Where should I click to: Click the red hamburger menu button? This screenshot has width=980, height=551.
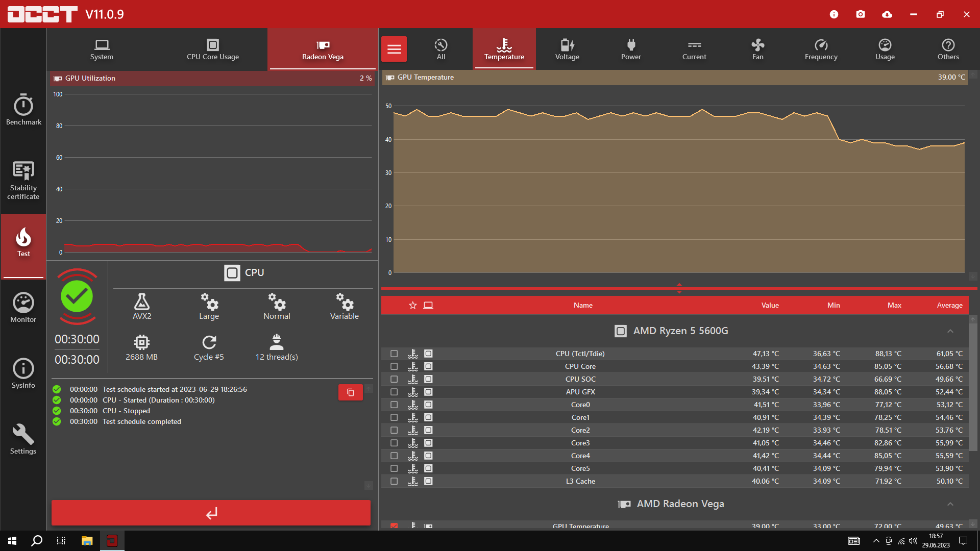pos(394,49)
